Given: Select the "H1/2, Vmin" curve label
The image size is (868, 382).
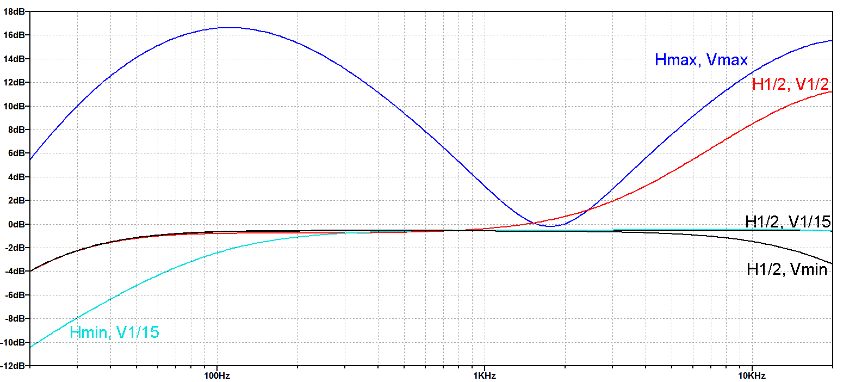Looking at the screenshot, I should pos(786,269).
